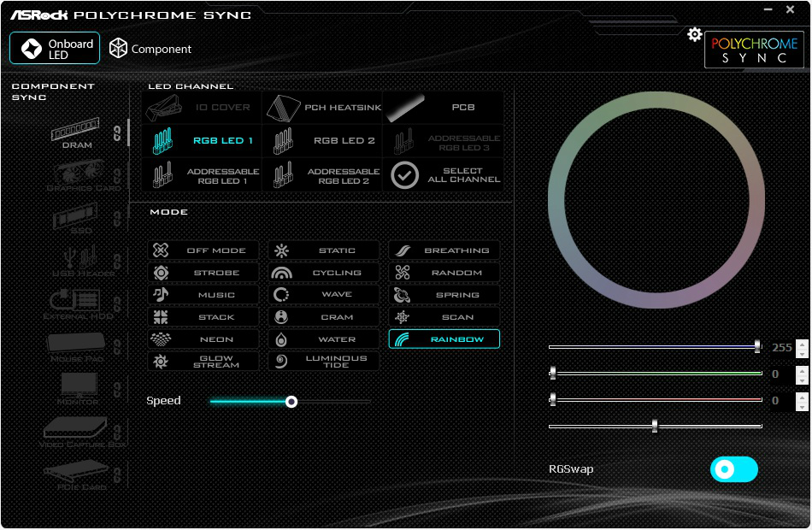Set lighting to Off Mode
Screen dimensions: 812x530
[x=203, y=250]
